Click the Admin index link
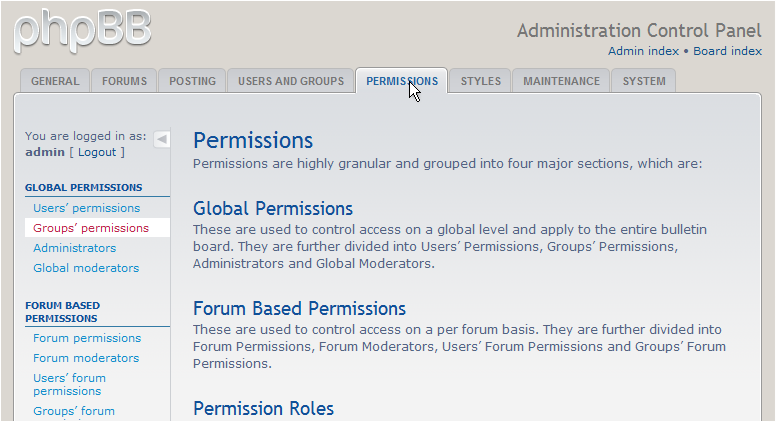 643,51
